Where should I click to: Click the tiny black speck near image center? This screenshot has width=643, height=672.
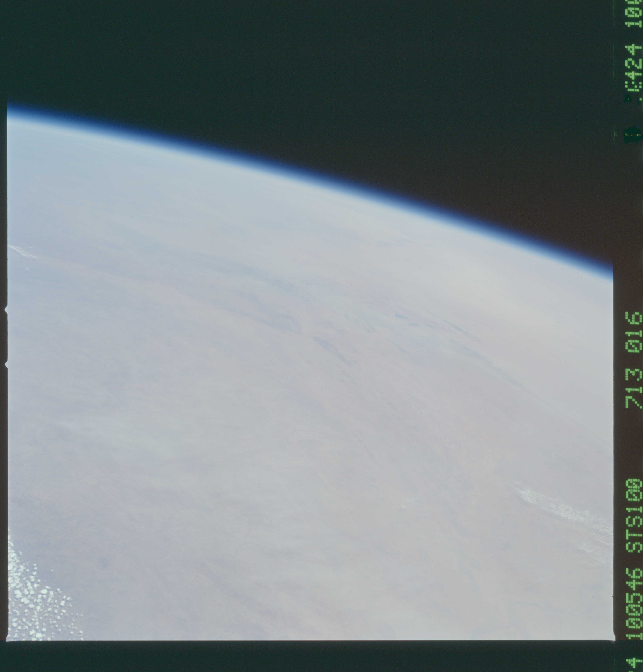click(x=351, y=284)
